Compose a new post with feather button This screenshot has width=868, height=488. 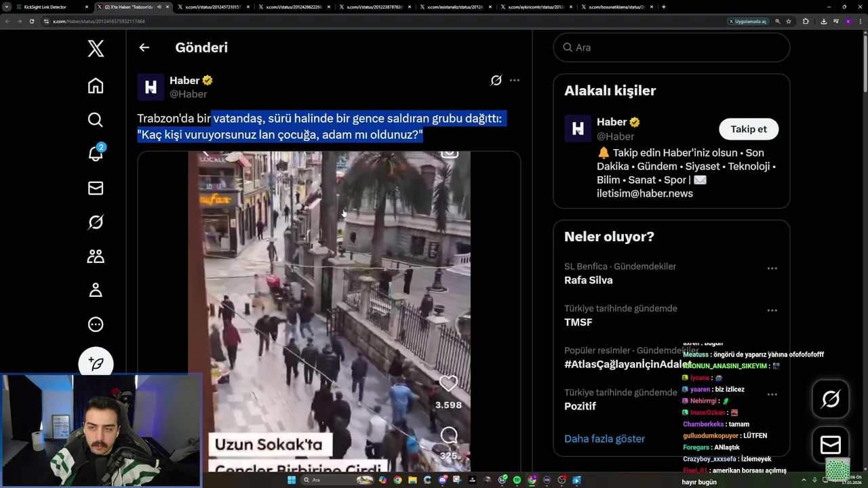coord(96,364)
